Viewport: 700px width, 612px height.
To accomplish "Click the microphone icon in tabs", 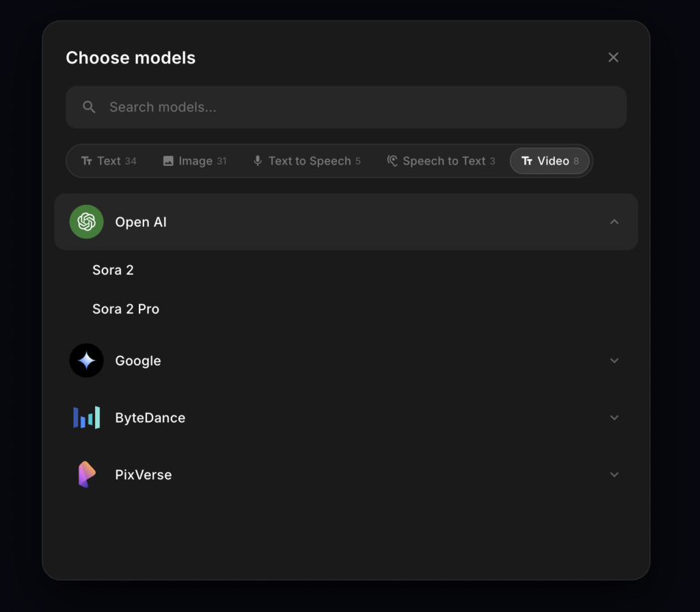I will [258, 161].
